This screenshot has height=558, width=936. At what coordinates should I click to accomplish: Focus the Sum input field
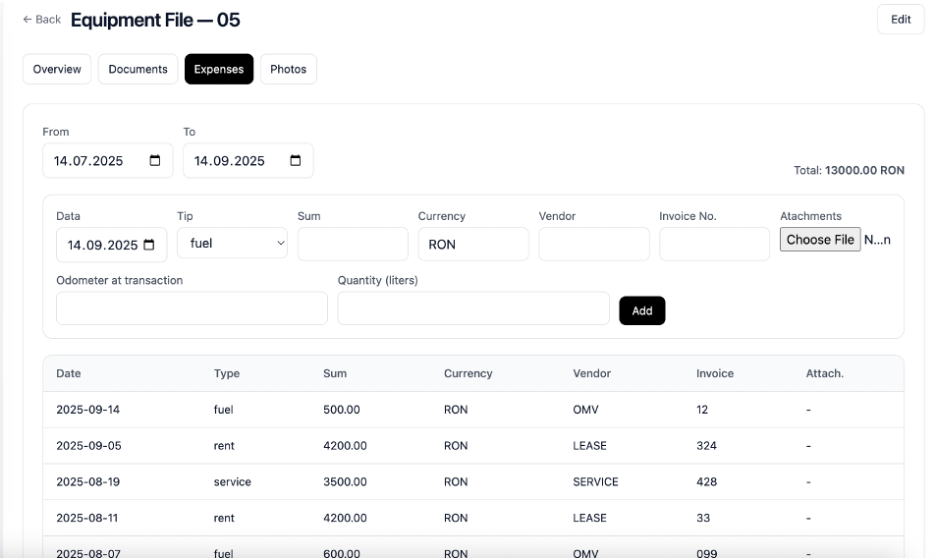[x=353, y=244]
